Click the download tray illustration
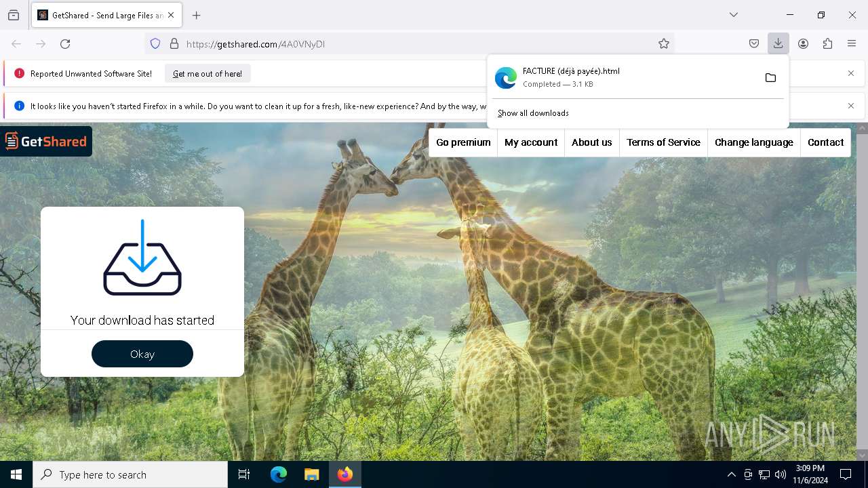 [x=142, y=258]
